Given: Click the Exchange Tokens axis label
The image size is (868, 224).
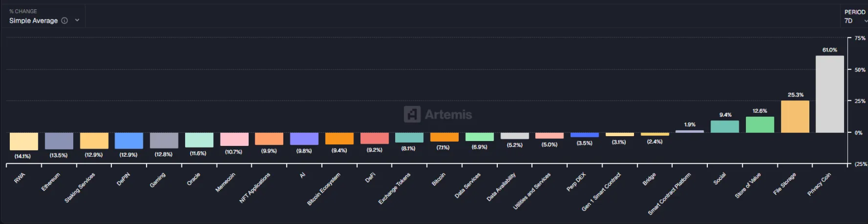Looking at the screenshot, I should [x=395, y=188].
